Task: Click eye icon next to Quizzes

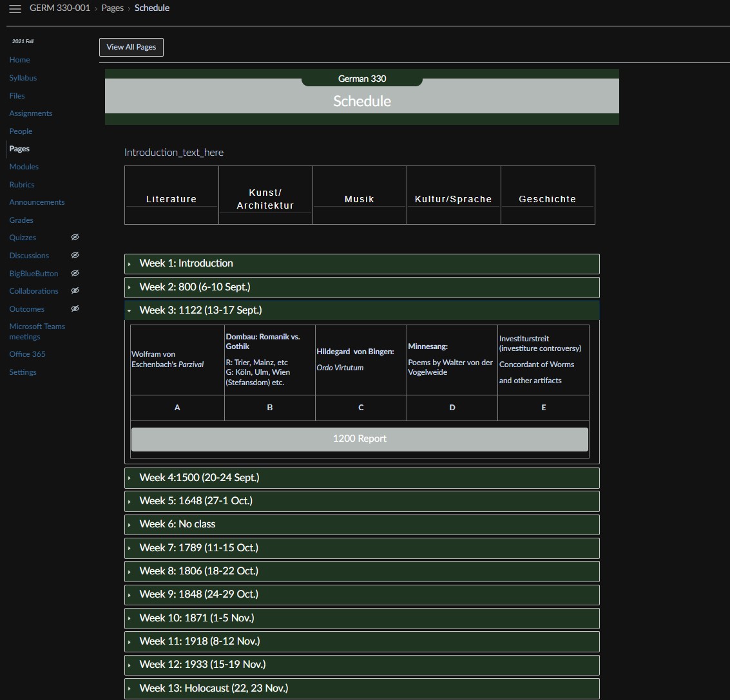Action: (x=75, y=238)
